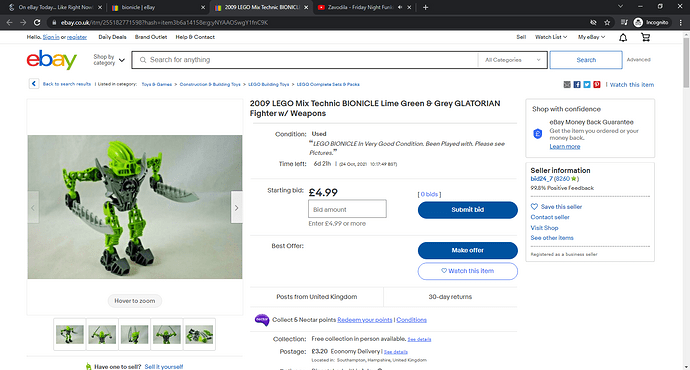
Task: Click the Sign in link
Action: pos(51,37)
